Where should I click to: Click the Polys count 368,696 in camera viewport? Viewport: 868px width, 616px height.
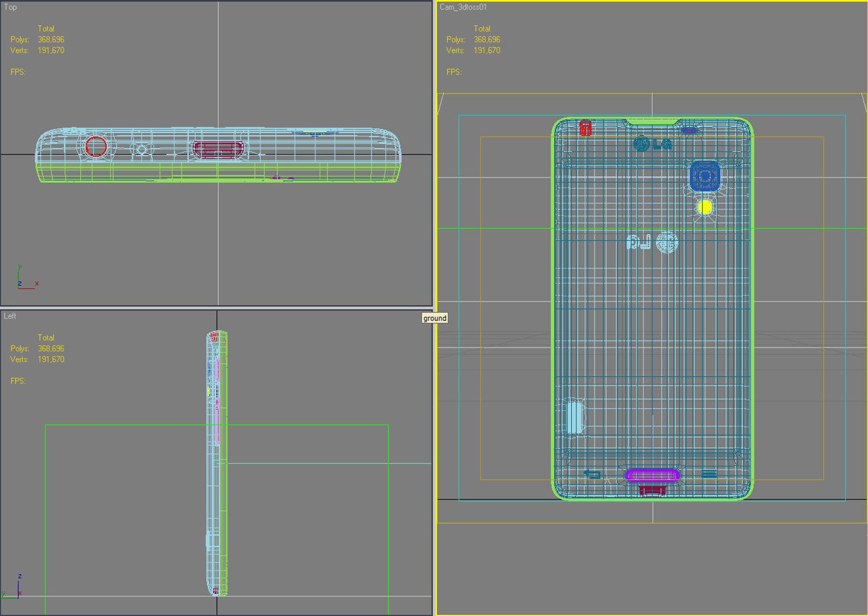tap(487, 39)
